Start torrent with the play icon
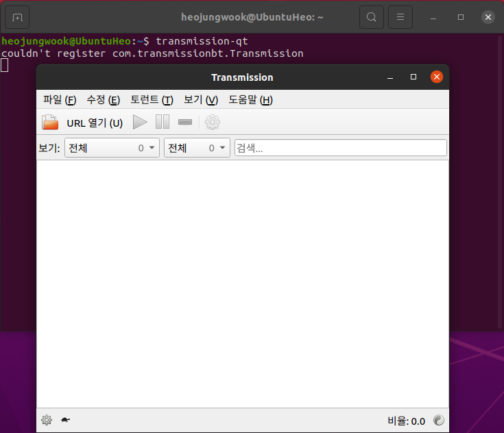Screen dimensions: 504x433 (140, 122)
